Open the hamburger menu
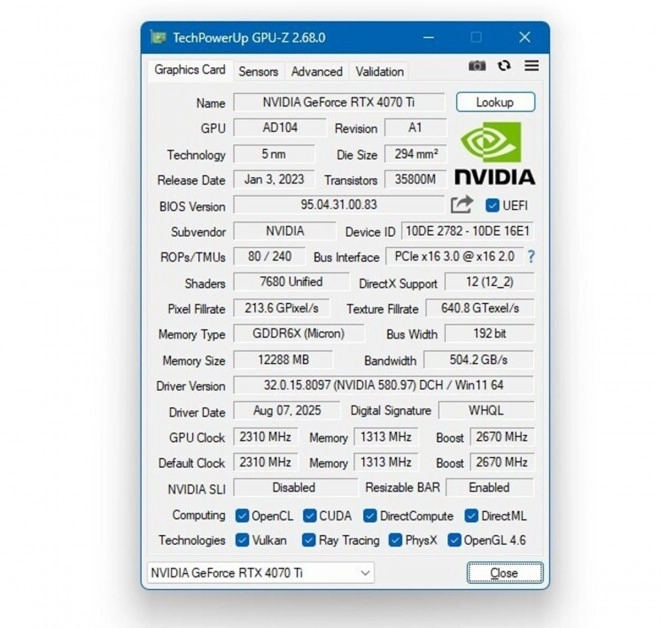This screenshot has width=660, height=628. (x=532, y=66)
